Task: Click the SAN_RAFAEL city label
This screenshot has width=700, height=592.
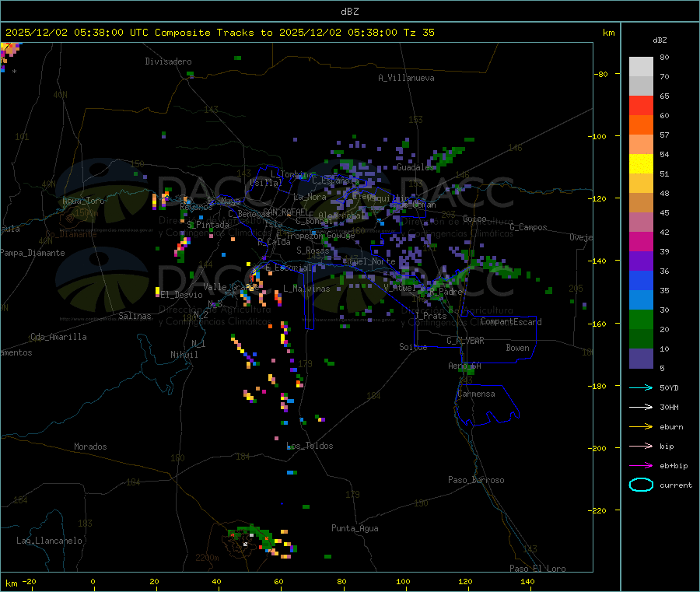Action: tap(288, 212)
